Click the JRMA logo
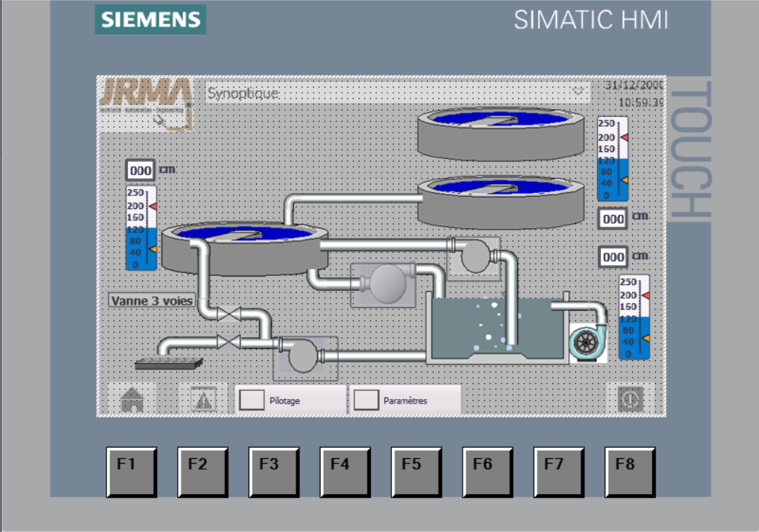Screen dimensions: 759x532 click(x=147, y=103)
